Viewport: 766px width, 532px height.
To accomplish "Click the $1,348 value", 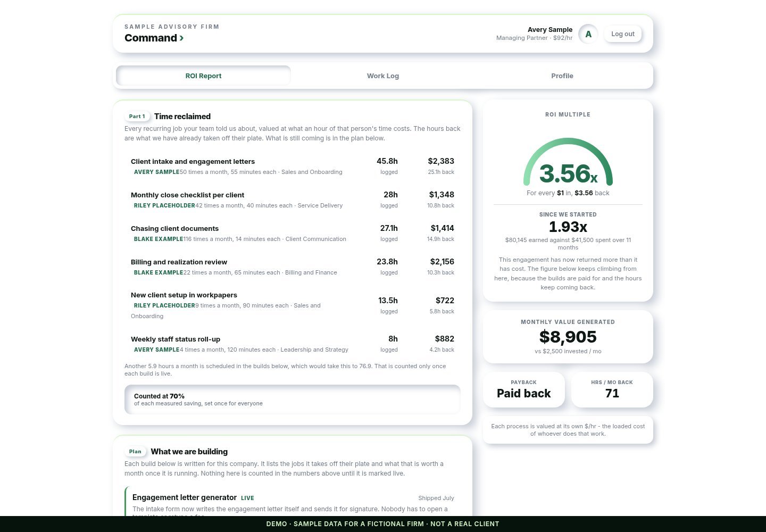I will coord(442,195).
